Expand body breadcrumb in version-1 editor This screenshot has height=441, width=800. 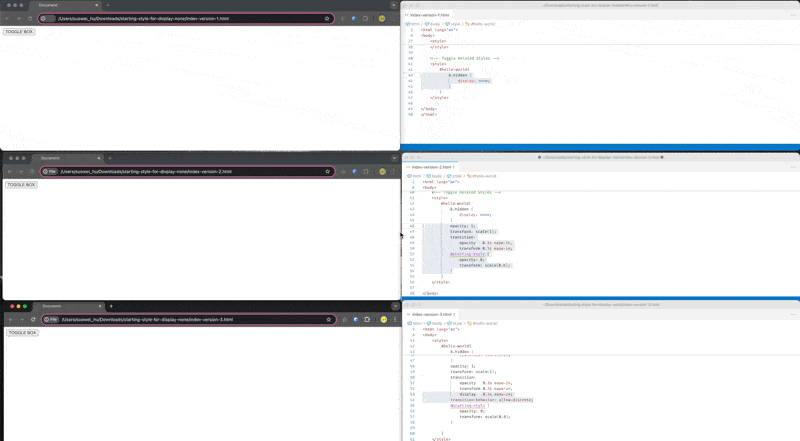click(x=432, y=23)
